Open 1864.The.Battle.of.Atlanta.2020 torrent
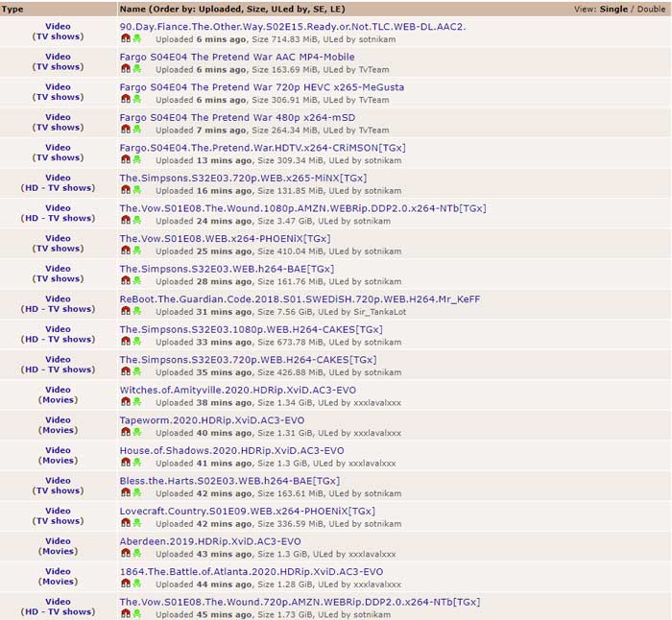This screenshot has height=620, width=672. [x=252, y=572]
